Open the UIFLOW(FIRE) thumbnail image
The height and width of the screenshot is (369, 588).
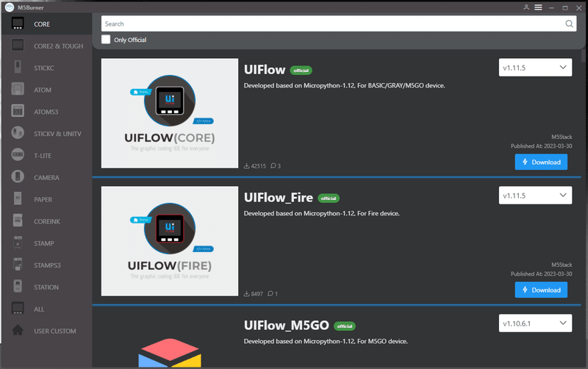pyautogui.click(x=170, y=241)
